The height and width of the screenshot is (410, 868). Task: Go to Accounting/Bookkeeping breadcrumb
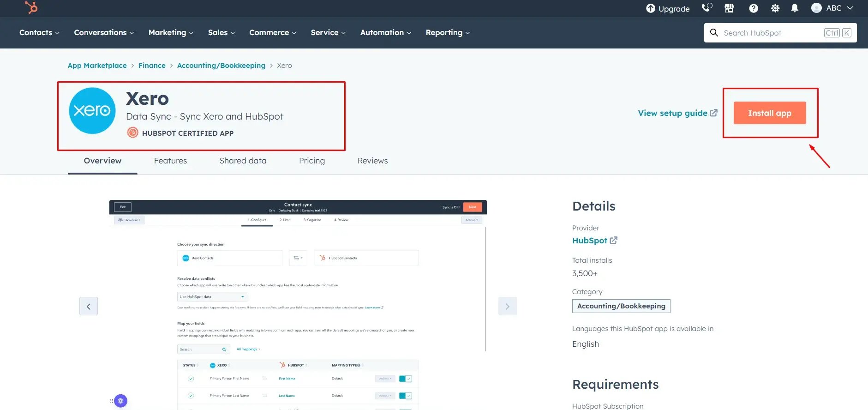point(221,66)
